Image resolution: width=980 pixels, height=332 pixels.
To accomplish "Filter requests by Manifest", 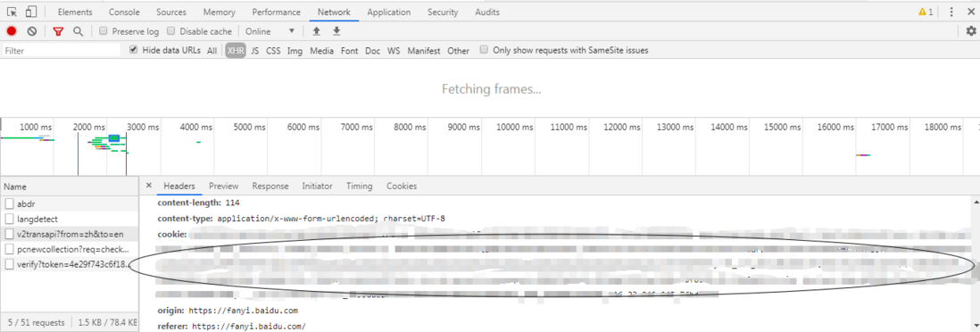I will (424, 51).
